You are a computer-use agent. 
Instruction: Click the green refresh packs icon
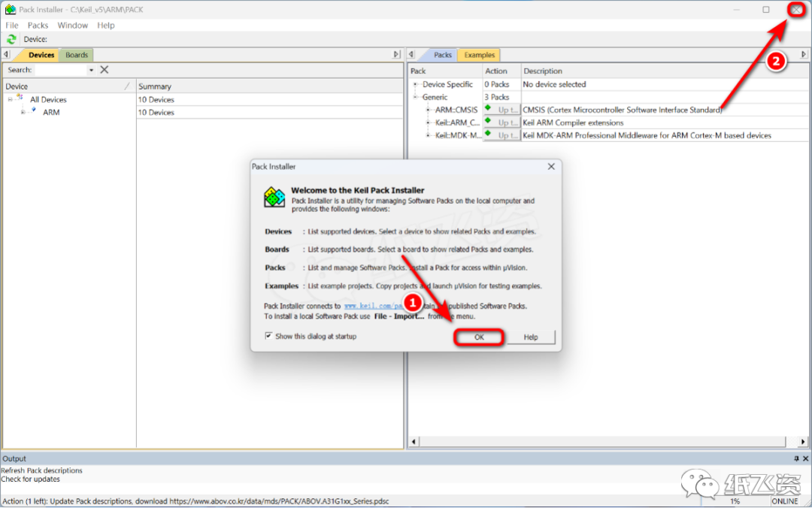click(11, 39)
